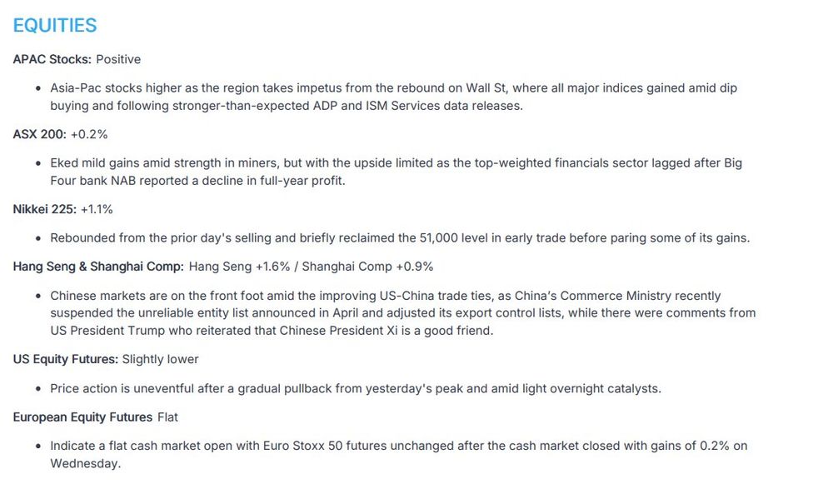
Task: Click the bullet beside Chinese markets paragraph
Action: tap(38, 296)
